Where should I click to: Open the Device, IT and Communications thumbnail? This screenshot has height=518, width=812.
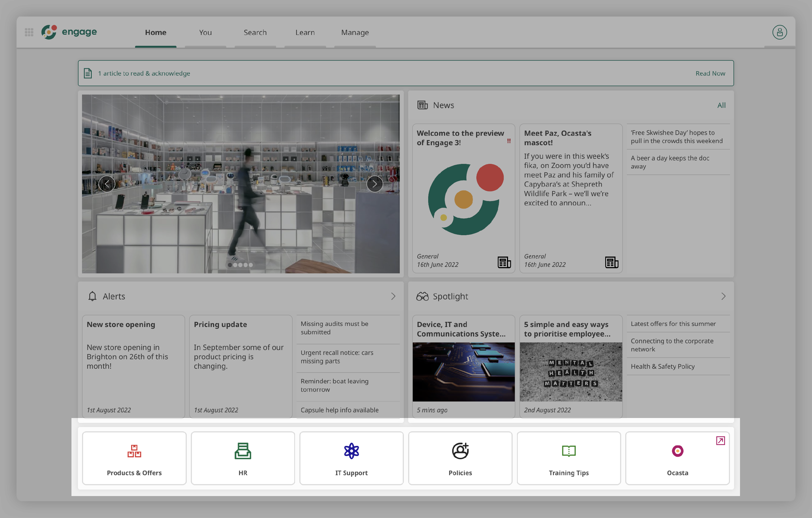(463, 371)
